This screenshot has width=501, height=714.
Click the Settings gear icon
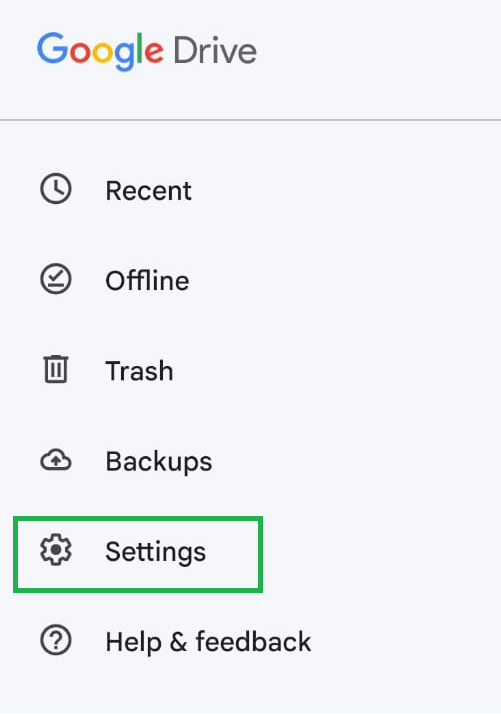click(56, 550)
